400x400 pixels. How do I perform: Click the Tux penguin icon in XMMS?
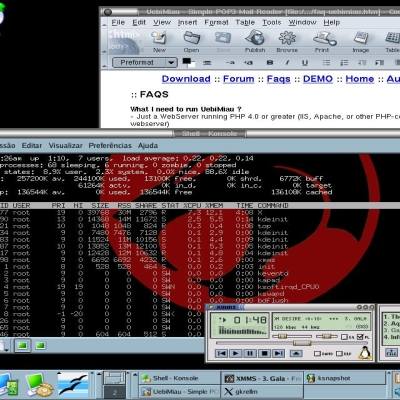(x=365, y=352)
